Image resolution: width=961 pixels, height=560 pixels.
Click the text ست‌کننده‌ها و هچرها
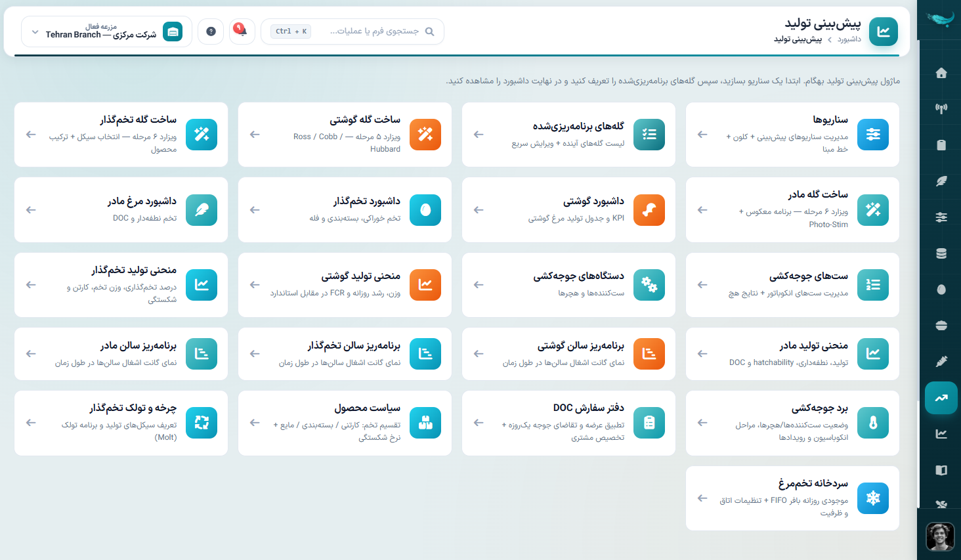[x=591, y=293]
